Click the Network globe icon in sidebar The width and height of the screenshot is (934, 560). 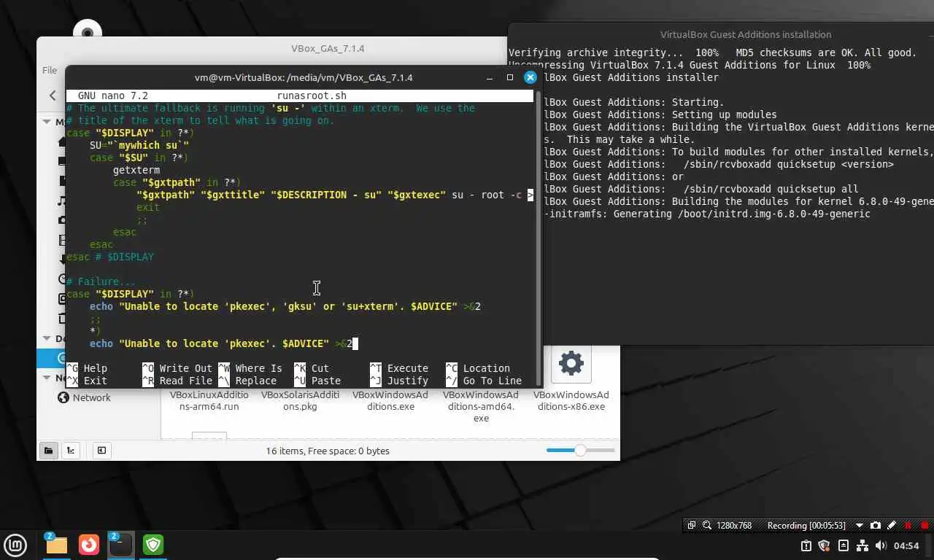coord(63,397)
